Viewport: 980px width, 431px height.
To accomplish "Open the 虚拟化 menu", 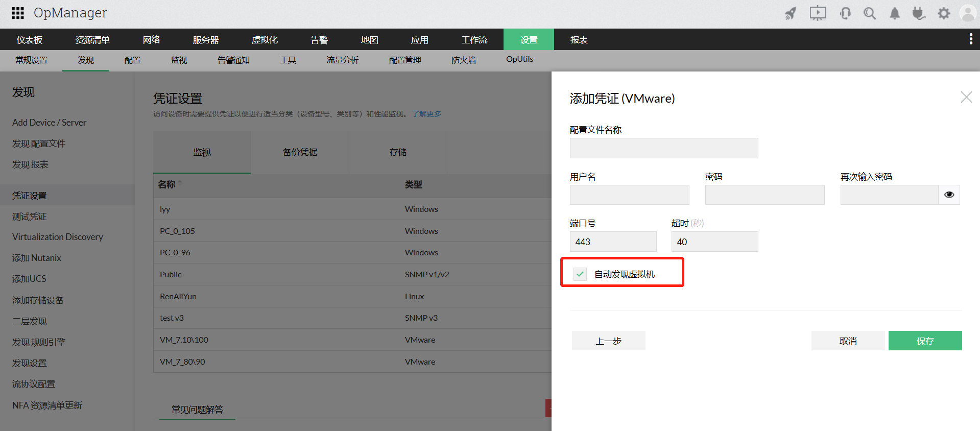I will [265, 40].
